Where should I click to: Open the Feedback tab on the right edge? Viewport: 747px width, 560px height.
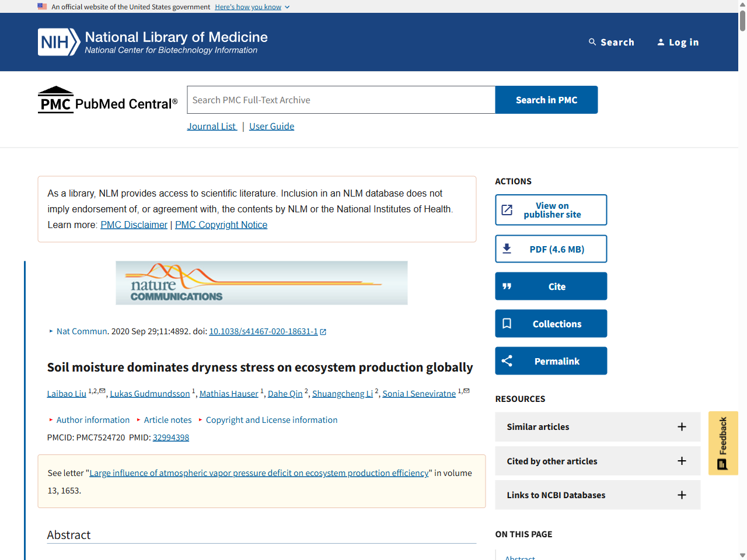[723, 443]
